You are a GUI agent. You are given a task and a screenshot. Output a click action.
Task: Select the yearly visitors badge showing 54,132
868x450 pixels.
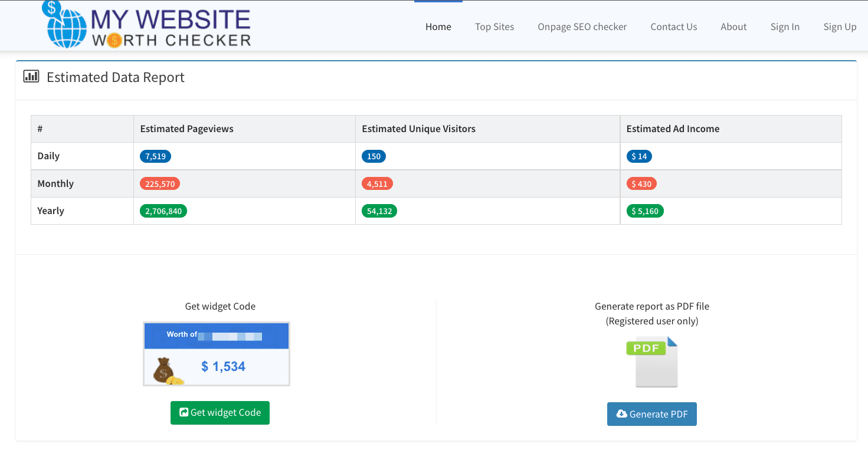379,211
